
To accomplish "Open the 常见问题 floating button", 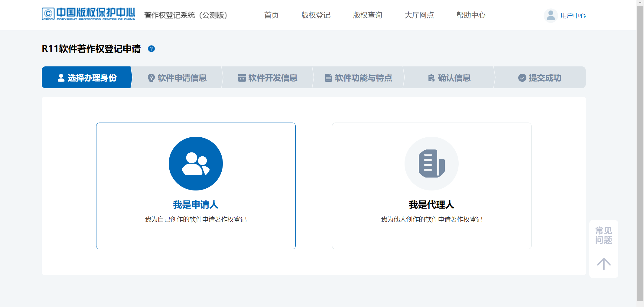I will click(x=604, y=235).
